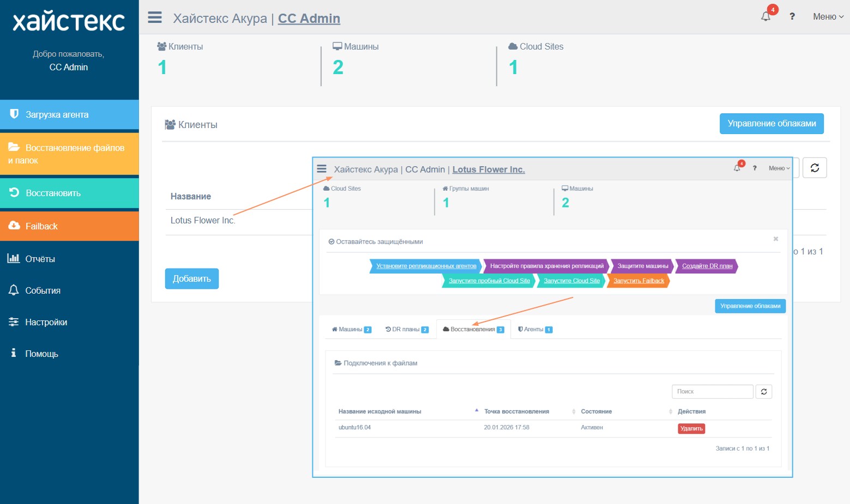The width and height of the screenshot is (850, 504).
Task: Switch to the Агенты tab
Action: tap(535, 329)
